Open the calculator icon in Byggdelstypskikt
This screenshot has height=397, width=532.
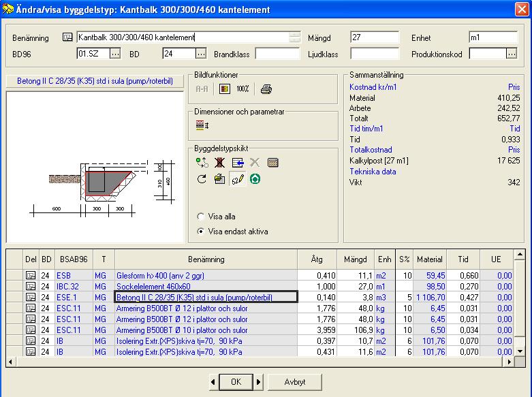click(x=272, y=163)
